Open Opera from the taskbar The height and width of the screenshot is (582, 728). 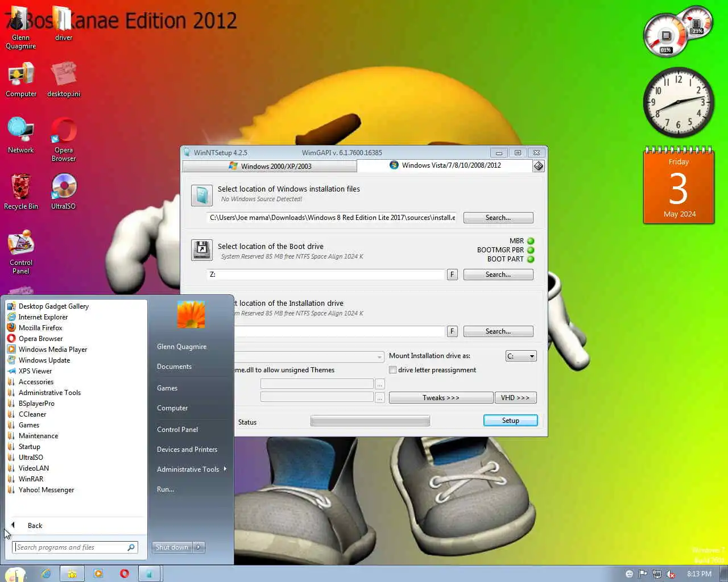click(x=125, y=574)
